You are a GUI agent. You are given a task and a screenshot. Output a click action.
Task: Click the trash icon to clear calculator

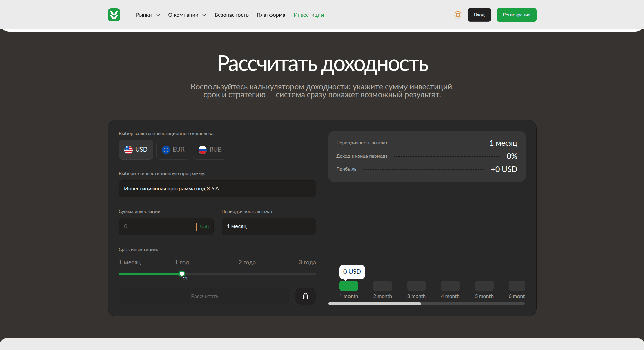coord(305,296)
